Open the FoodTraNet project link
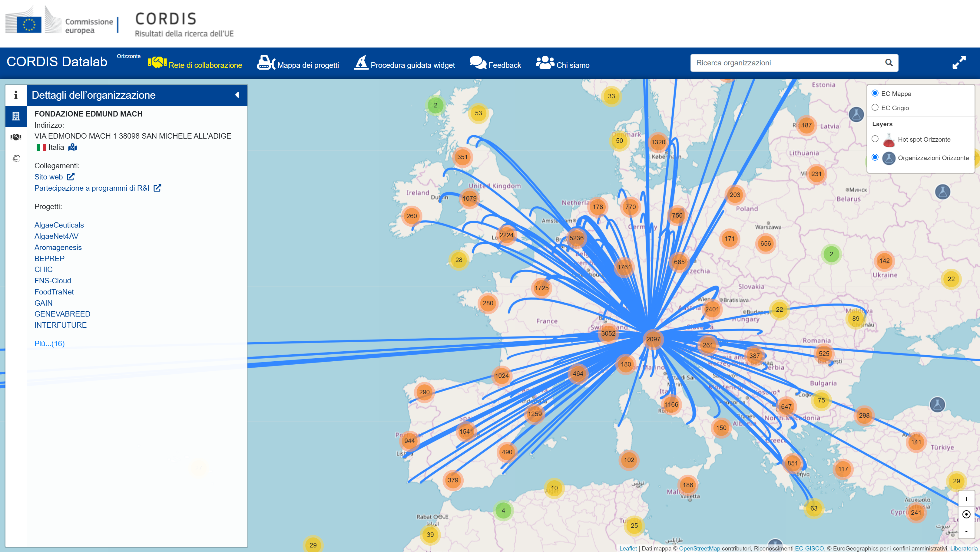This screenshot has width=980, height=552. pyautogui.click(x=54, y=292)
